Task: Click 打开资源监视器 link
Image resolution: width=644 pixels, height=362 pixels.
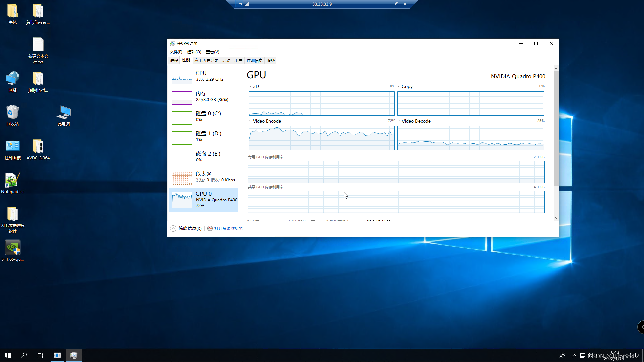Action: 228,229
